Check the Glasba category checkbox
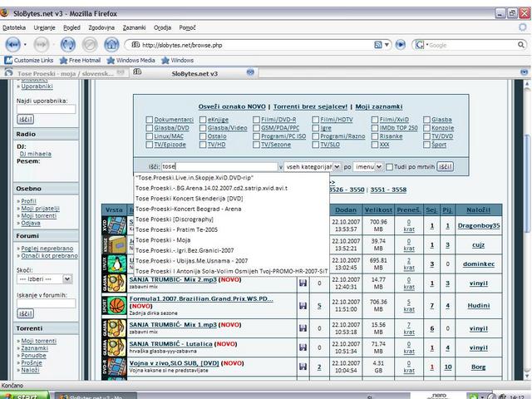The image size is (532, 399). (426, 120)
